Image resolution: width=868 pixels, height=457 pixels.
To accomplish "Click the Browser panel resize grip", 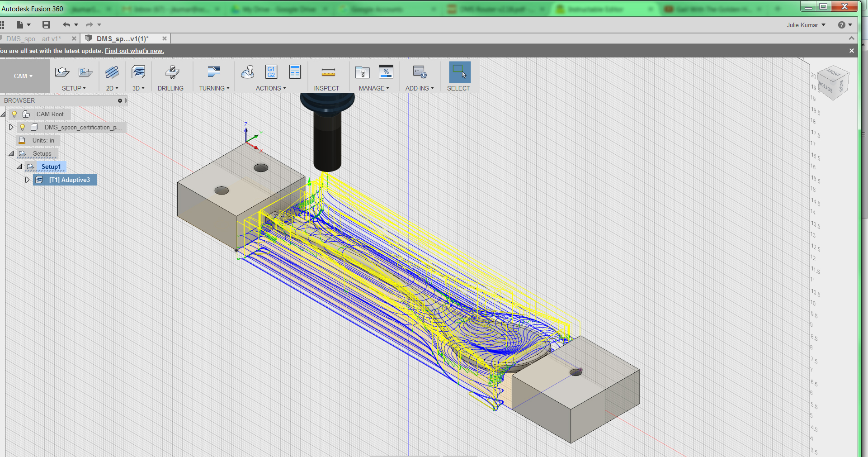I will click(x=126, y=100).
